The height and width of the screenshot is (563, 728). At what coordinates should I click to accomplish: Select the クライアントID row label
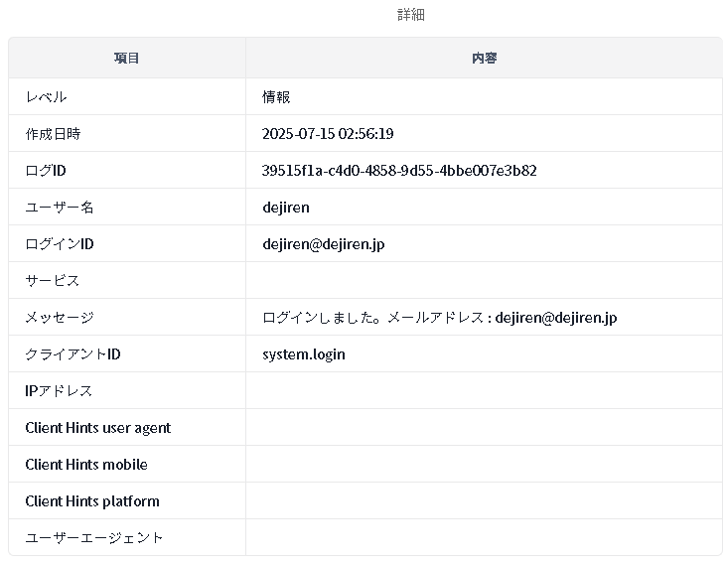[73, 354]
